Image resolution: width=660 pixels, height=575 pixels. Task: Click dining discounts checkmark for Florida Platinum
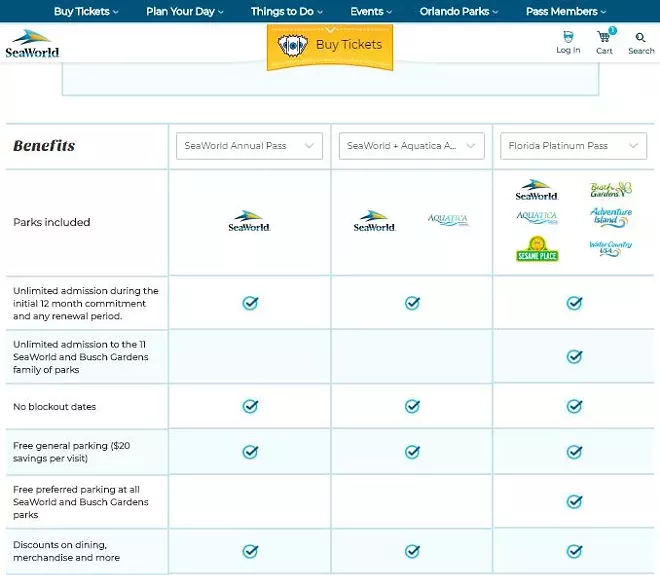574,551
